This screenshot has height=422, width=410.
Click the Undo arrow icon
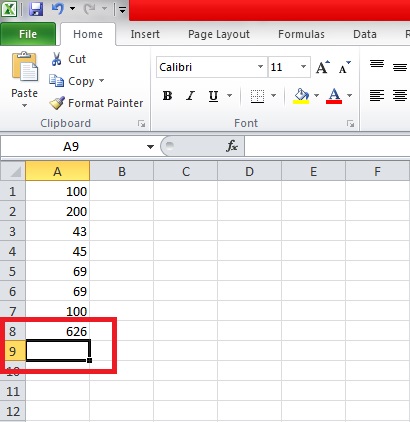57,9
